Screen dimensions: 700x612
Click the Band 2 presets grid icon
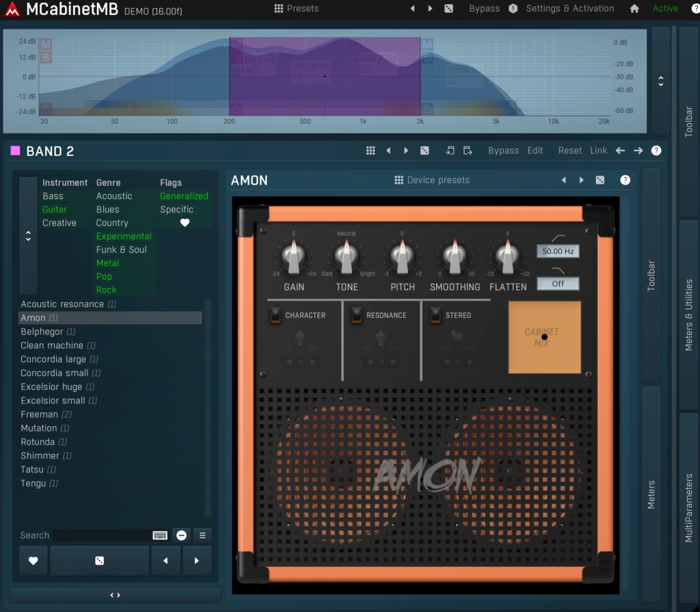[x=371, y=150]
